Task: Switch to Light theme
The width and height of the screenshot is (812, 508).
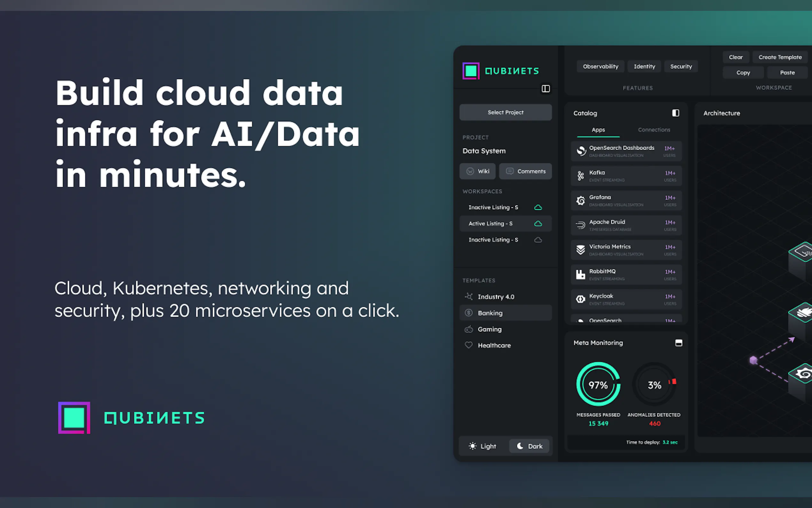Action: coord(482,446)
